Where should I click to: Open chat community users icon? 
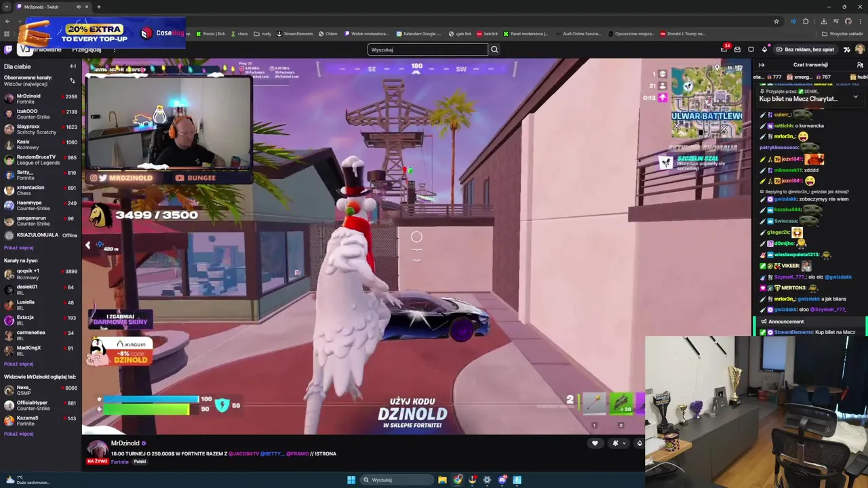pyautogui.click(x=860, y=65)
